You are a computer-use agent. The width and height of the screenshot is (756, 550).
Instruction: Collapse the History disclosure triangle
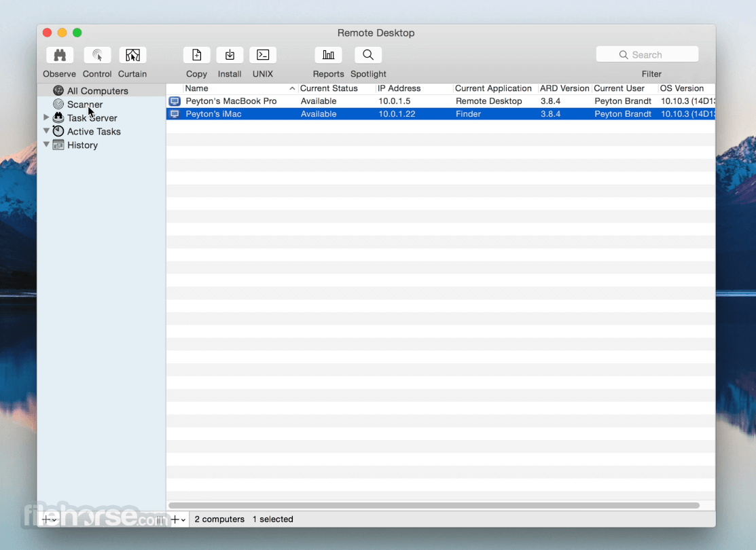tap(46, 144)
